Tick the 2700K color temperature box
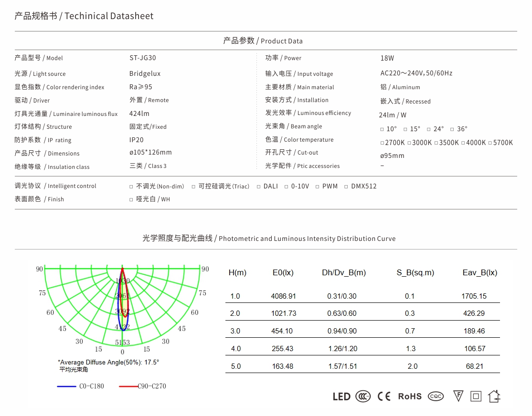The height and width of the screenshot is (416, 532). [x=383, y=143]
